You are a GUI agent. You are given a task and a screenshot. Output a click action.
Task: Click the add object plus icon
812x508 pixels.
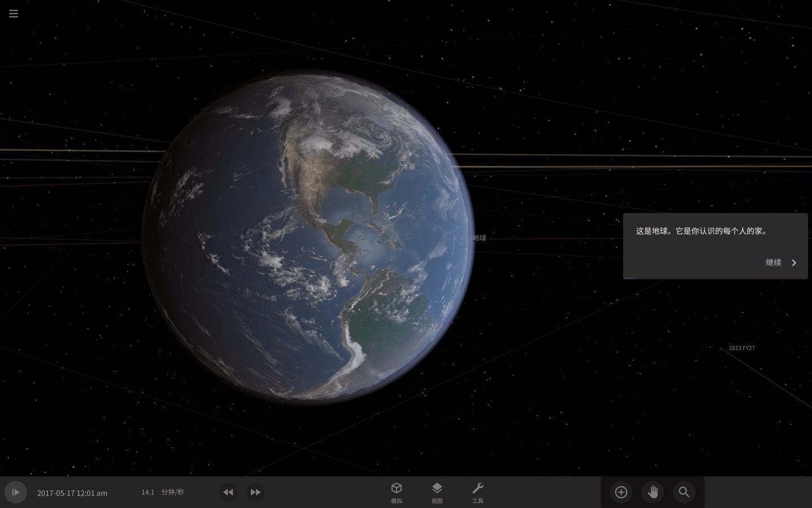click(621, 492)
